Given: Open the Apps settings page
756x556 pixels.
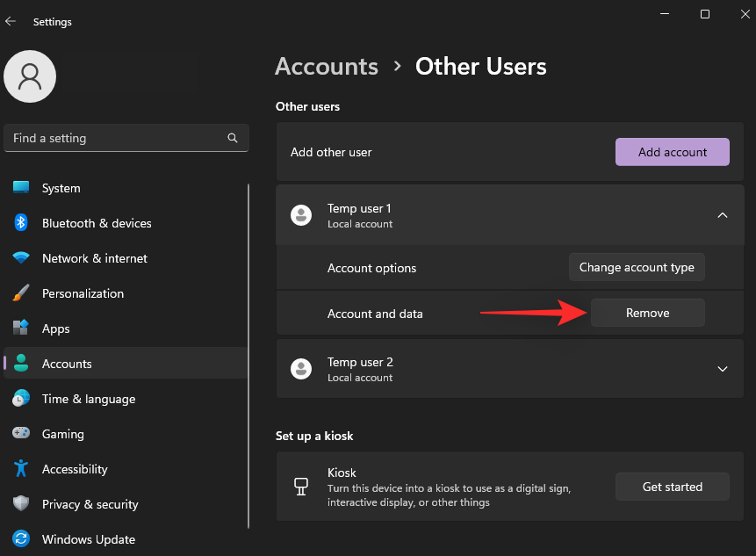Looking at the screenshot, I should pos(126,329).
